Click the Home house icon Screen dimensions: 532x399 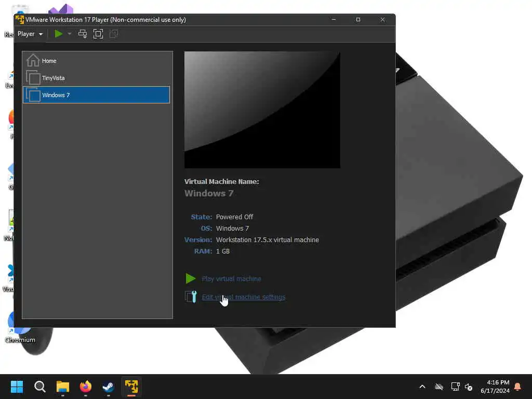[33, 60]
